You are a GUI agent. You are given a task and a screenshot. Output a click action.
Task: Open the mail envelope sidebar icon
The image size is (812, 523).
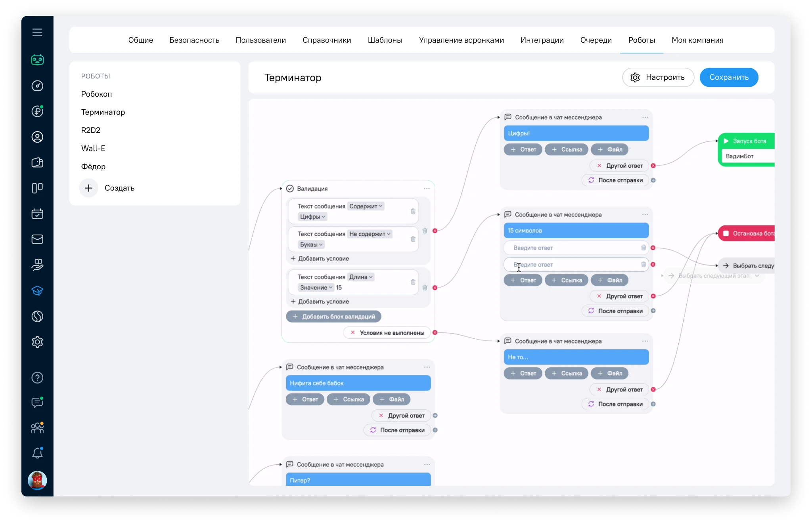37,239
